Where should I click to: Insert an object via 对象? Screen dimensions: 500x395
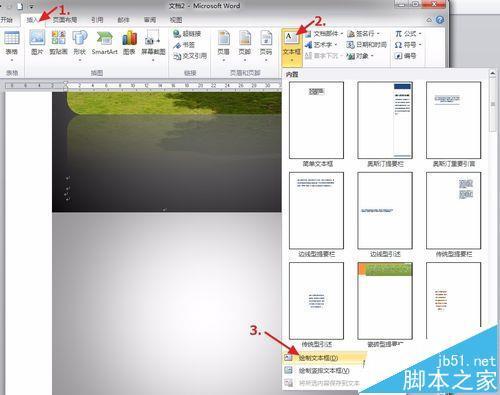[x=360, y=56]
